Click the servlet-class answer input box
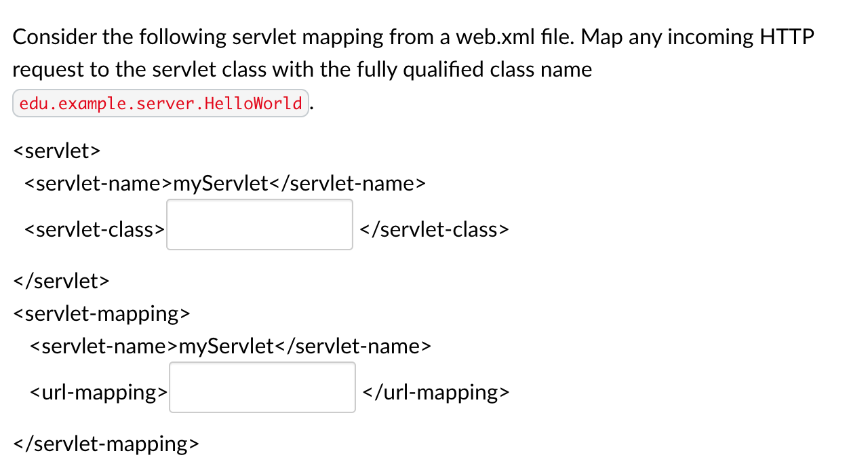 tap(260, 225)
